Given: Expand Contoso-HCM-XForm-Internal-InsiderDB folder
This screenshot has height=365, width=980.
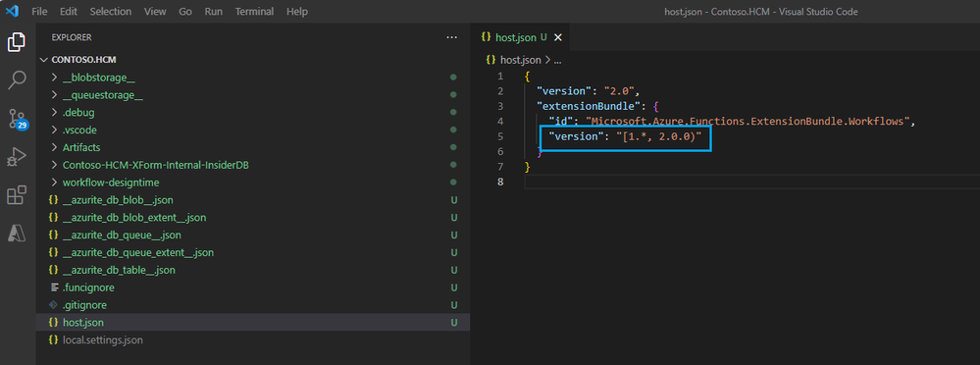Looking at the screenshot, I should pos(54,165).
